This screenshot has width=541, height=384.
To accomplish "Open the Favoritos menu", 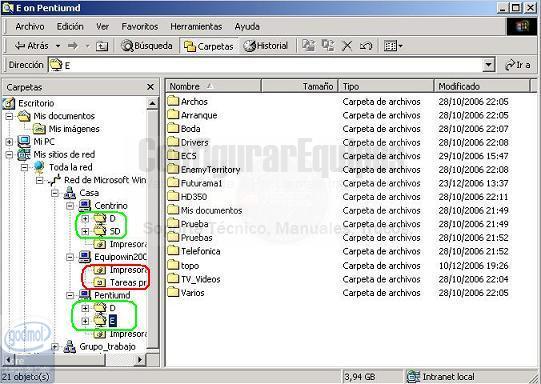I will click(140, 27).
